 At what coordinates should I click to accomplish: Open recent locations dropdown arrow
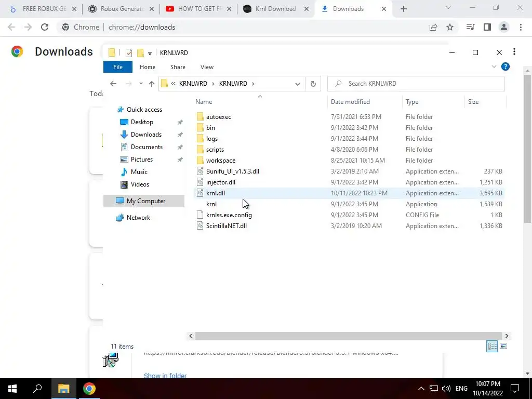point(141,84)
